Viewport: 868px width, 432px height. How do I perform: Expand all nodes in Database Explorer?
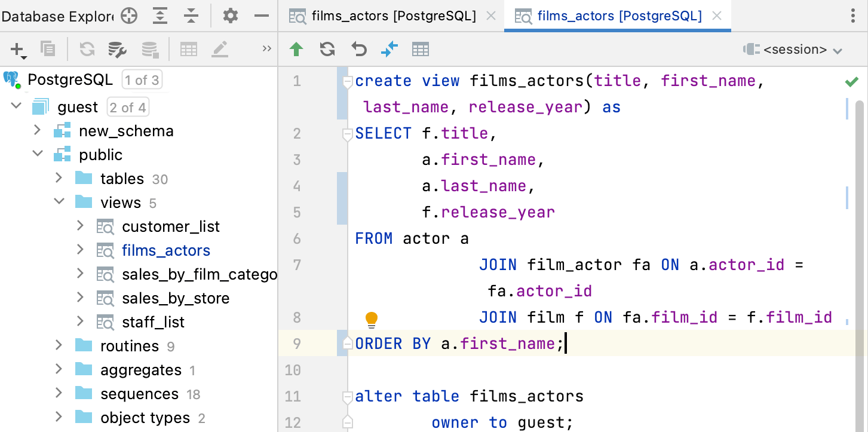click(160, 16)
